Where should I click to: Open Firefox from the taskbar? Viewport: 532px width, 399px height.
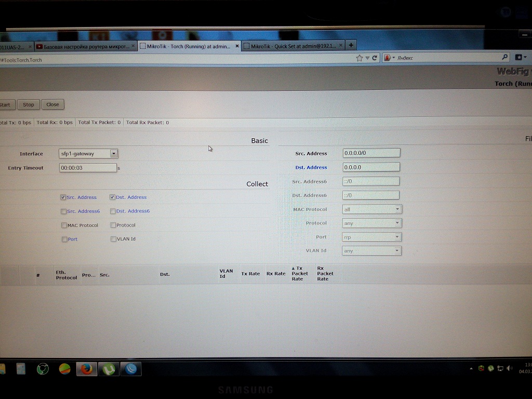tap(86, 369)
